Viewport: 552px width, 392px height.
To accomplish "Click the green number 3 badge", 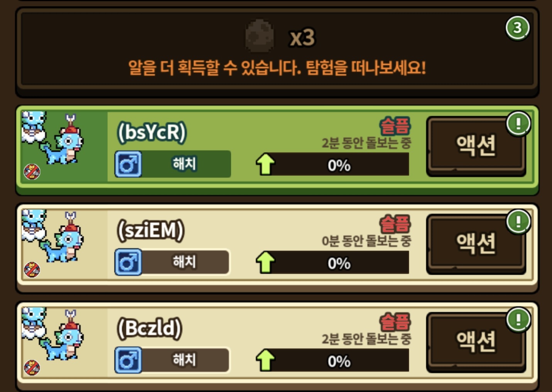I will 517,28.
